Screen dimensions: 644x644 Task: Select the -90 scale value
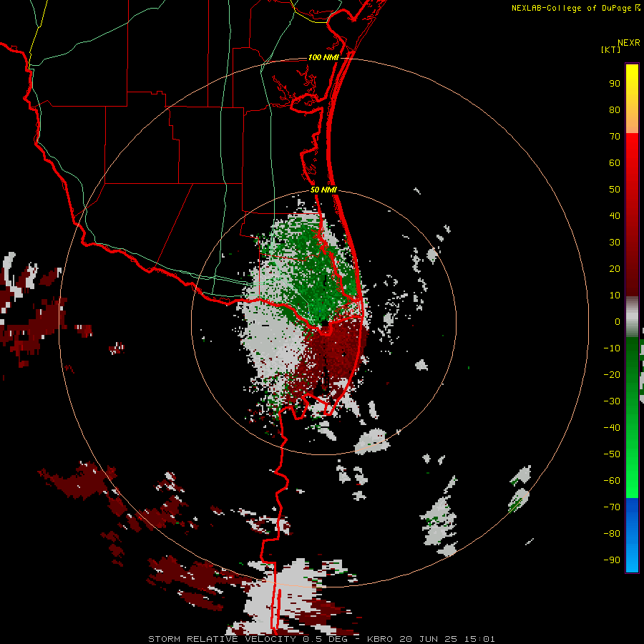pyautogui.click(x=612, y=560)
